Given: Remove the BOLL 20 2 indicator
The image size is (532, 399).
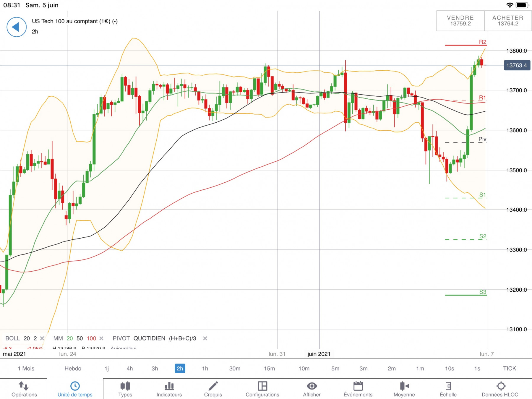Looking at the screenshot, I should click(42, 338).
